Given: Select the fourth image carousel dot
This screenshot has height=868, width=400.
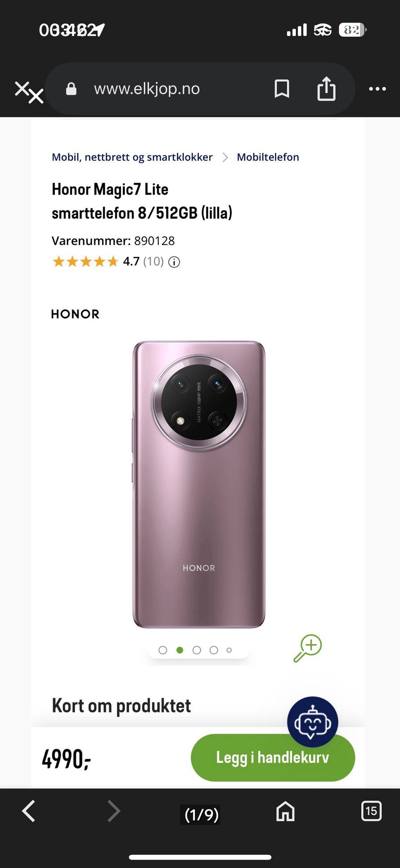Looking at the screenshot, I should pyautogui.click(x=214, y=650).
